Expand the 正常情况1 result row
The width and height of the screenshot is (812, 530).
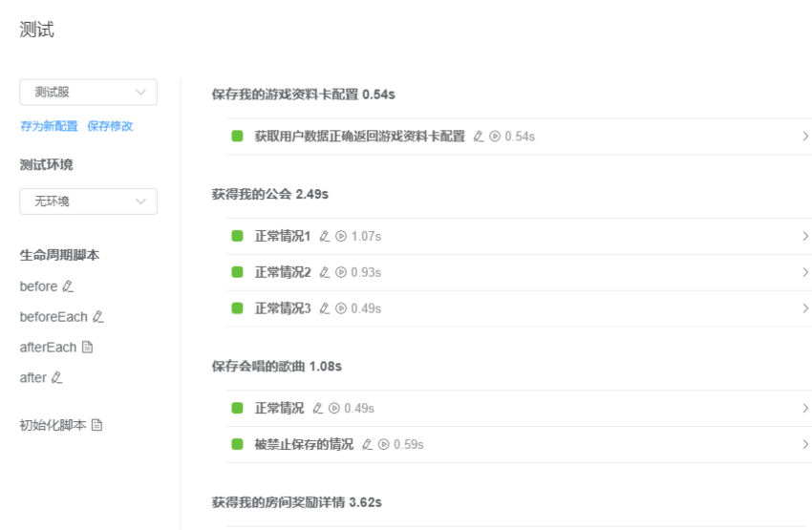(805, 236)
